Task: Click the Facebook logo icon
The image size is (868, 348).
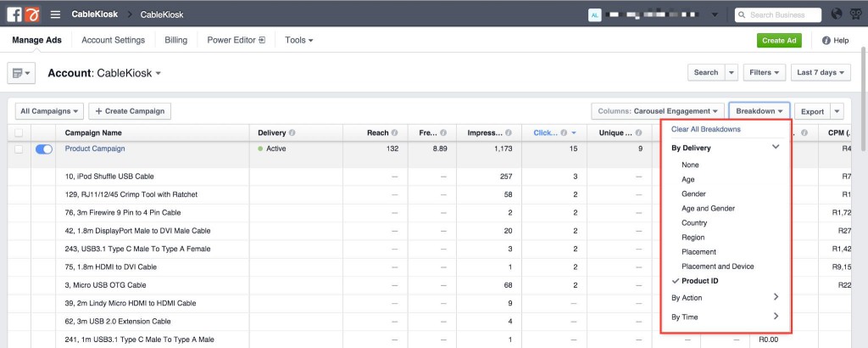Action: (14, 14)
